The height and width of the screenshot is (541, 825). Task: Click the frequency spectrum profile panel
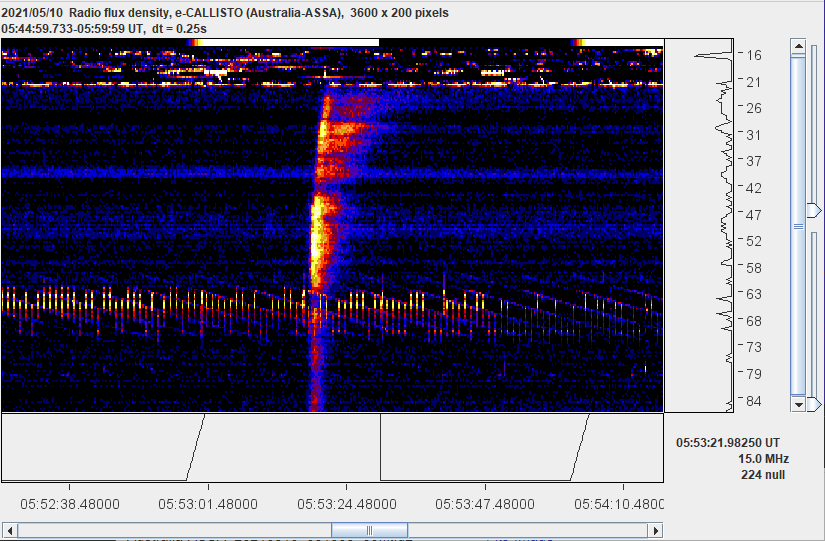pyautogui.click(x=700, y=225)
